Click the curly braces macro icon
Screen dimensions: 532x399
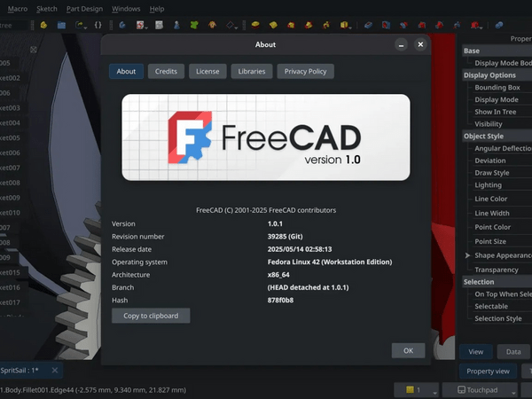98,25
